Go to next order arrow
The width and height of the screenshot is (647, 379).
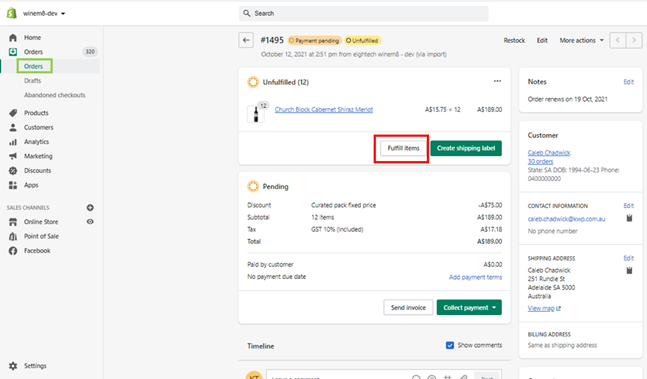634,40
